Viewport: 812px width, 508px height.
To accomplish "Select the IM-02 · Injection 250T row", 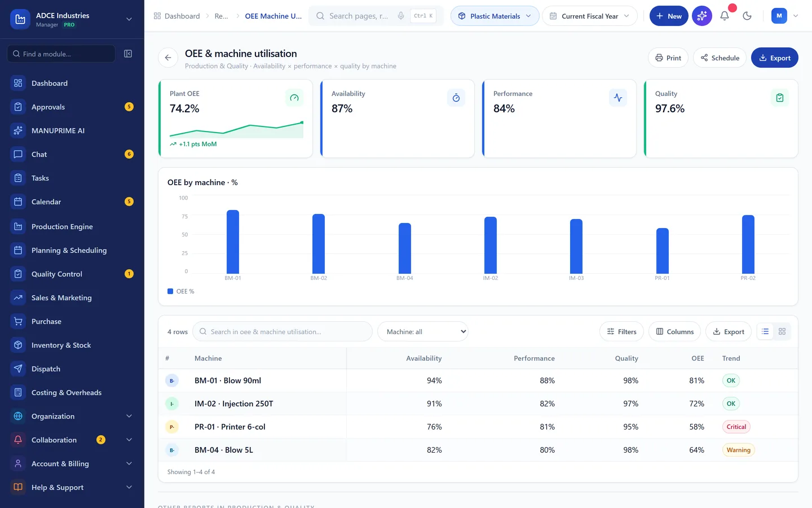I will pyautogui.click(x=478, y=404).
